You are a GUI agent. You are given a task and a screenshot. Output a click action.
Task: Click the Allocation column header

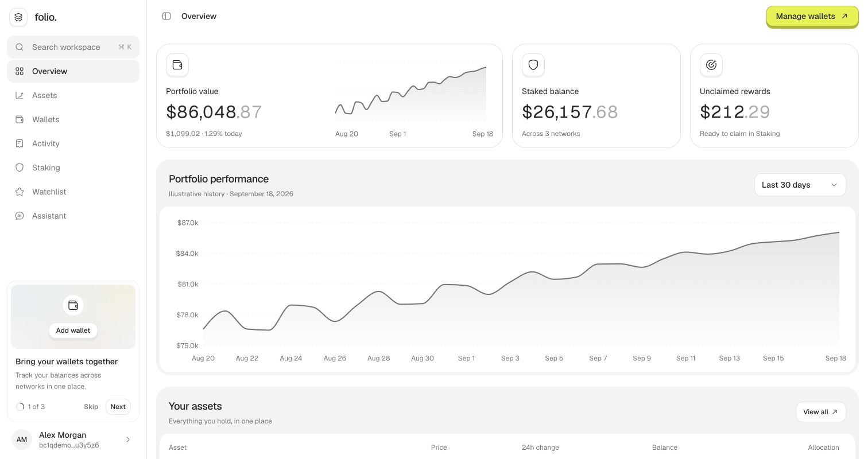click(x=824, y=448)
